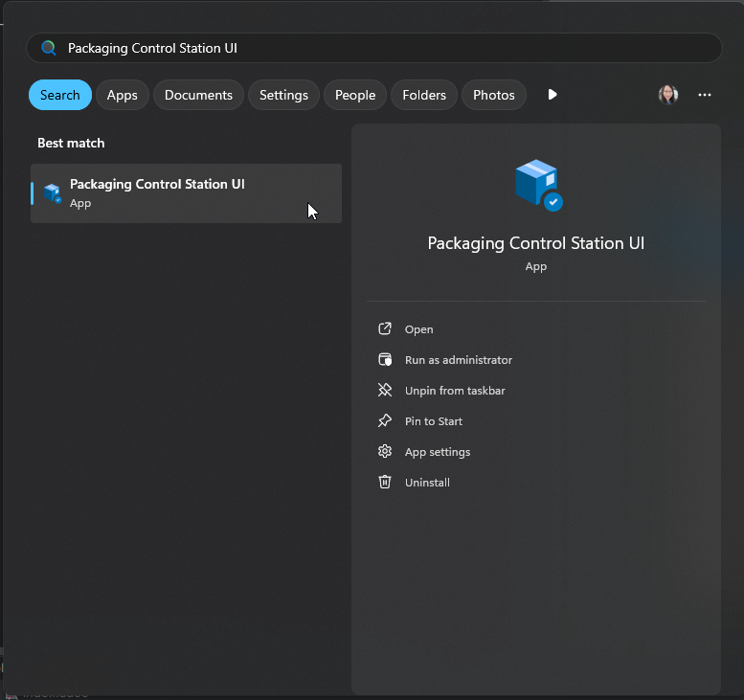Screen dimensions: 744x700
Task: Select Unpin from taskbar
Action: point(454,391)
